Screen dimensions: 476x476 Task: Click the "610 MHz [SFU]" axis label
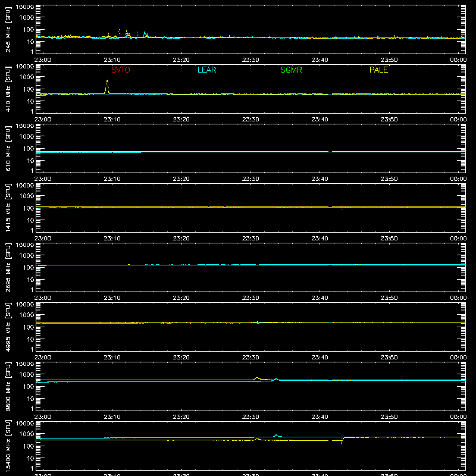8,148
